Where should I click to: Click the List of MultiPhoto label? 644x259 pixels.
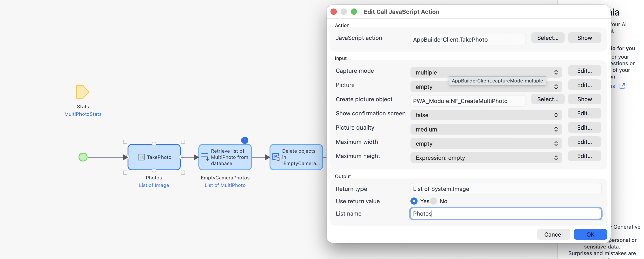tap(225, 185)
